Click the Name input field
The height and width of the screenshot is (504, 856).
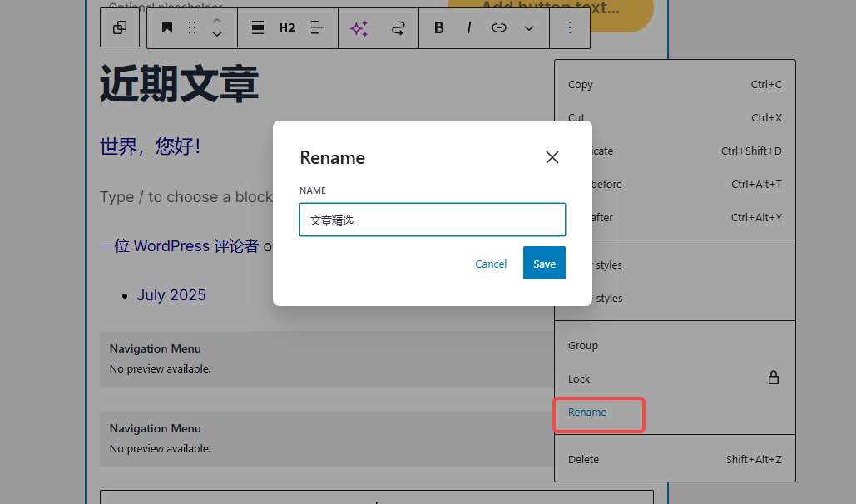tap(433, 220)
